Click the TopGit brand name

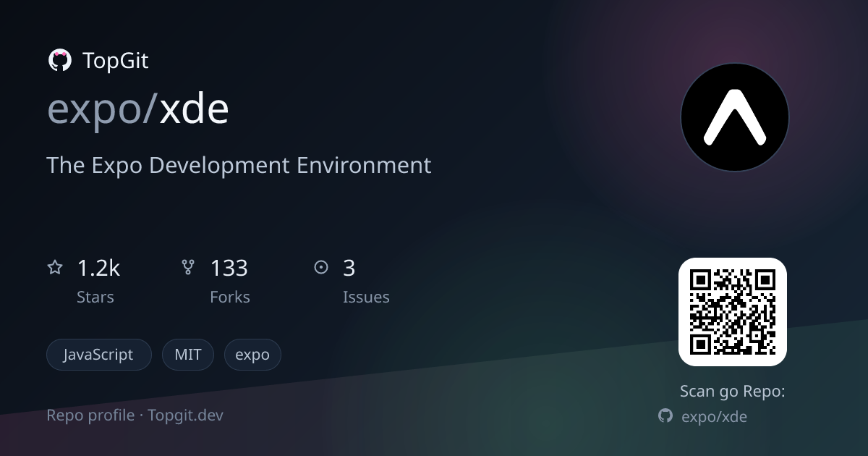(116, 61)
